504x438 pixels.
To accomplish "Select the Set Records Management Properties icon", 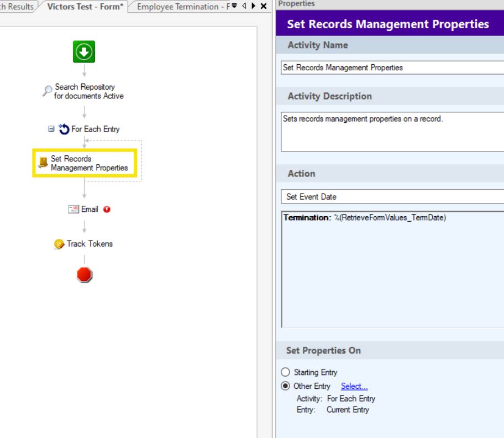I will click(x=43, y=163).
